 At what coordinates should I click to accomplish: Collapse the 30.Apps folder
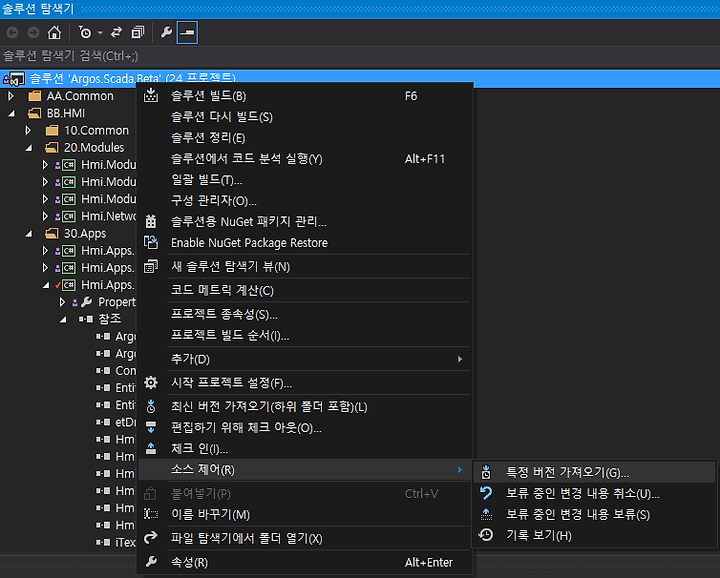tap(29, 234)
